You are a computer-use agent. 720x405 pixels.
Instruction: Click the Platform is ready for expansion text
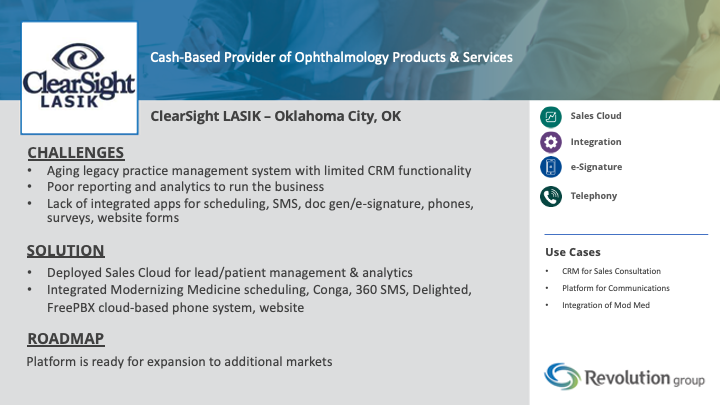[x=179, y=362]
